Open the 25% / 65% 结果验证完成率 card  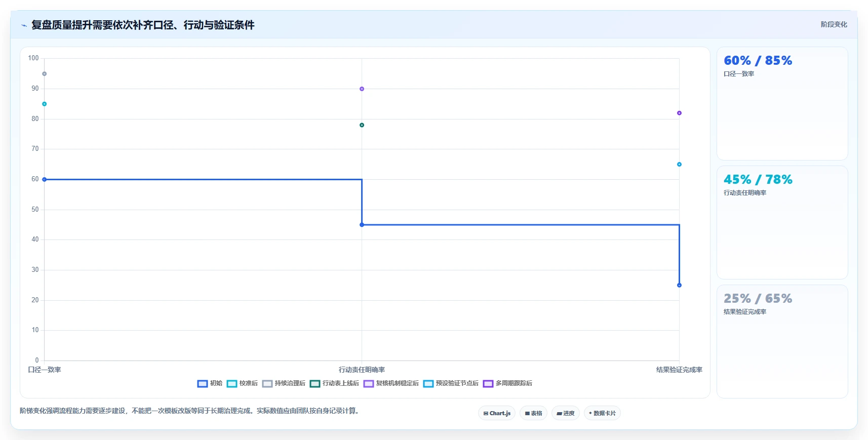pyautogui.click(x=782, y=342)
